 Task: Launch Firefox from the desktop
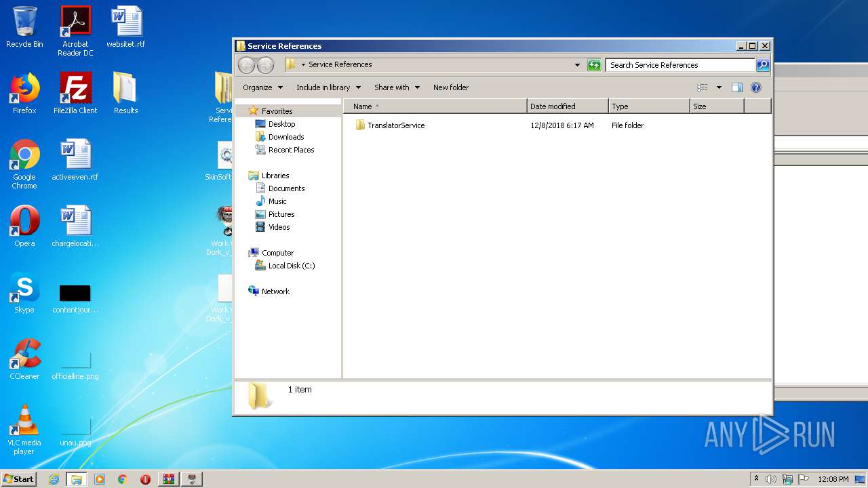[24, 94]
